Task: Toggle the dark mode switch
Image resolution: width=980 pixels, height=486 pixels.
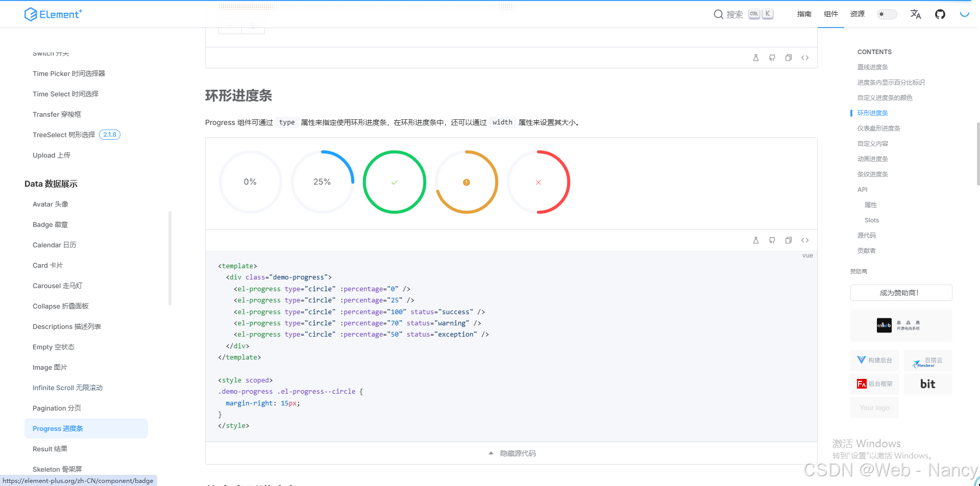Action: point(887,14)
